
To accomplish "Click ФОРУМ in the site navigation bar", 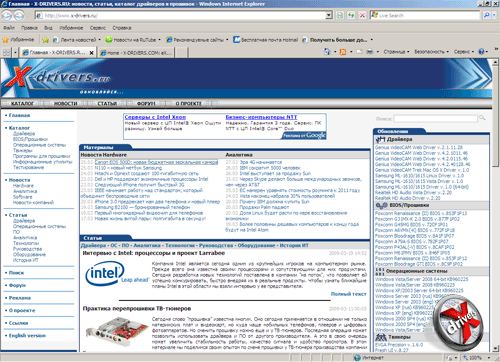I will tap(146, 104).
